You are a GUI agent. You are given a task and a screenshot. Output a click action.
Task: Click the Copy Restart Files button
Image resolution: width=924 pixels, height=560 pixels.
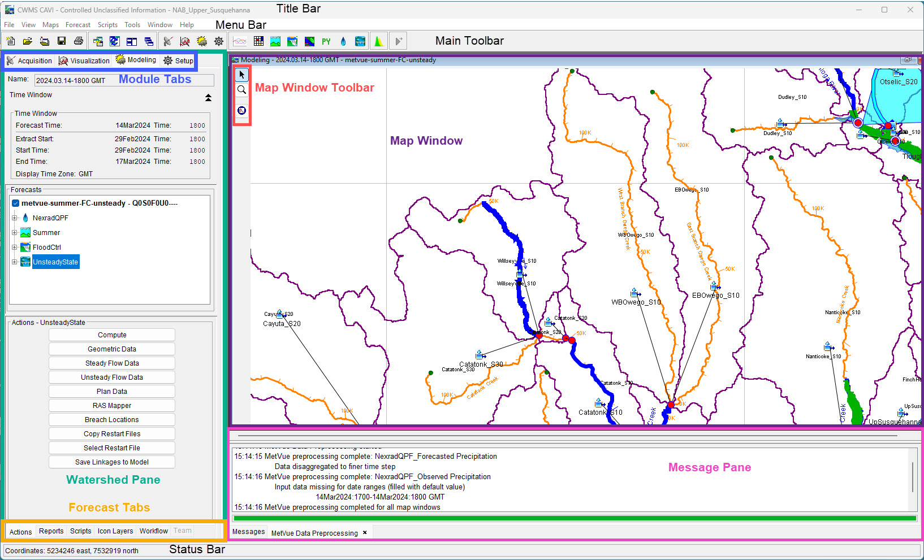(x=112, y=434)
